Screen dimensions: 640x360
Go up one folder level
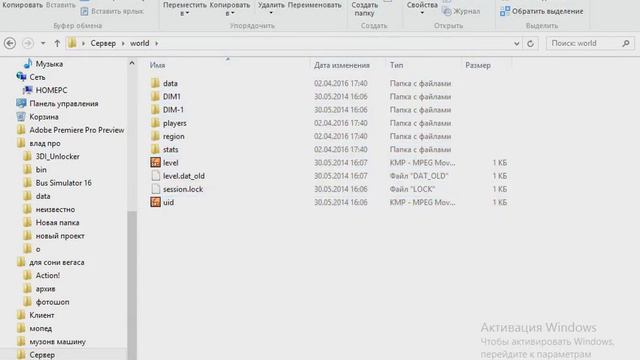57,43
